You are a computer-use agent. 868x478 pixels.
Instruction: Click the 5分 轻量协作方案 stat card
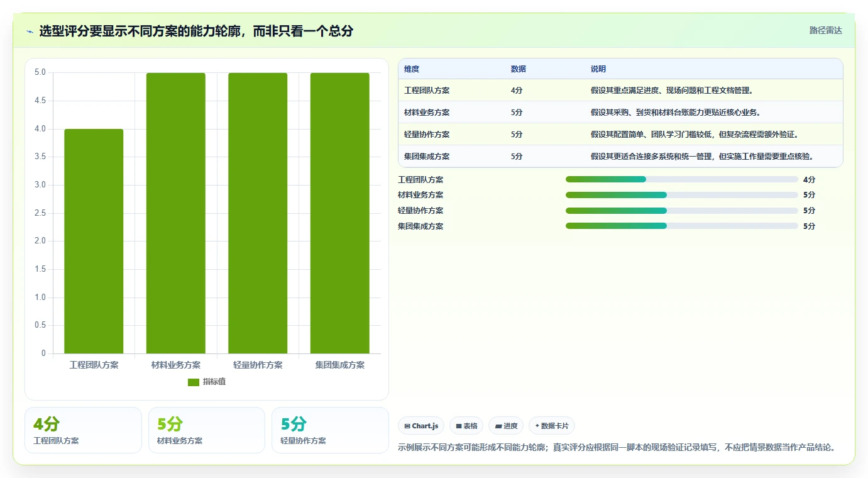(330, 430)
